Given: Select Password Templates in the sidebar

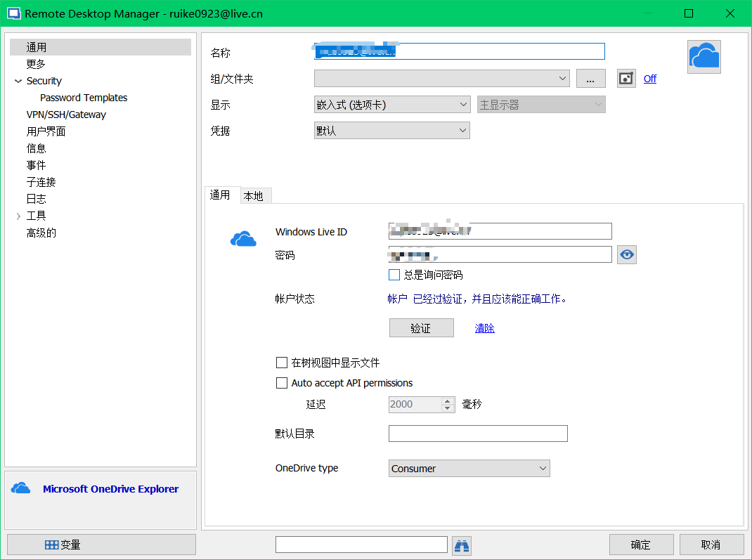Looking at the screenshot, I should point(84,98).
